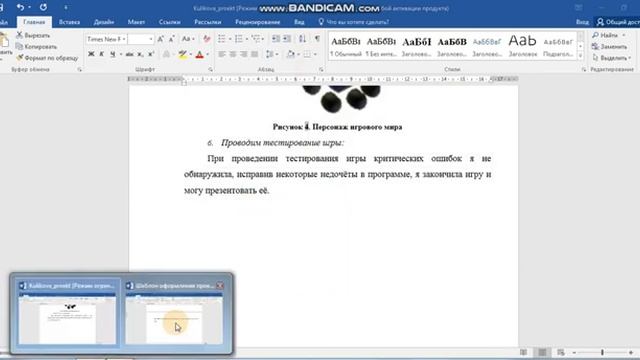This screenshot has height=360, width=640.
Task: Switch to the Главная tab
Action: pyautogui.click(x=34, y=22)
